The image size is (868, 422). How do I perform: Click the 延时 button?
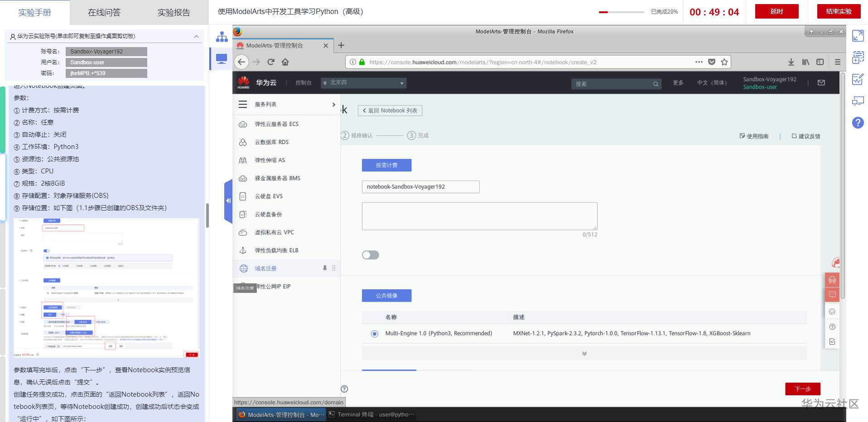click(x=776, y=11)
